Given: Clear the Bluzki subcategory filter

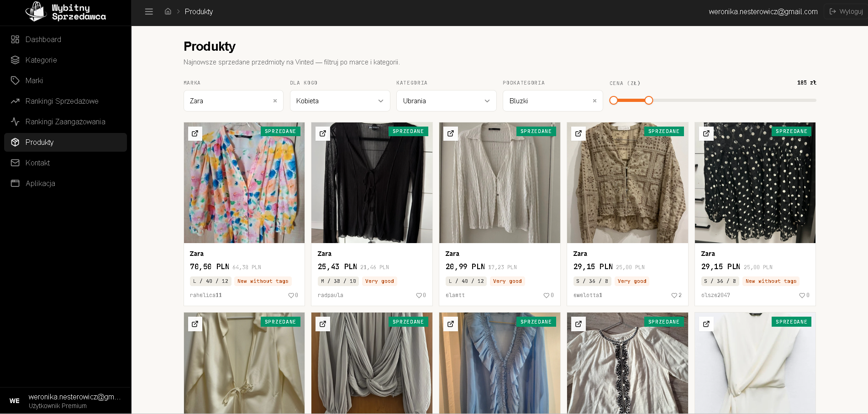Looking at the screenshot, I should point(594,101).
